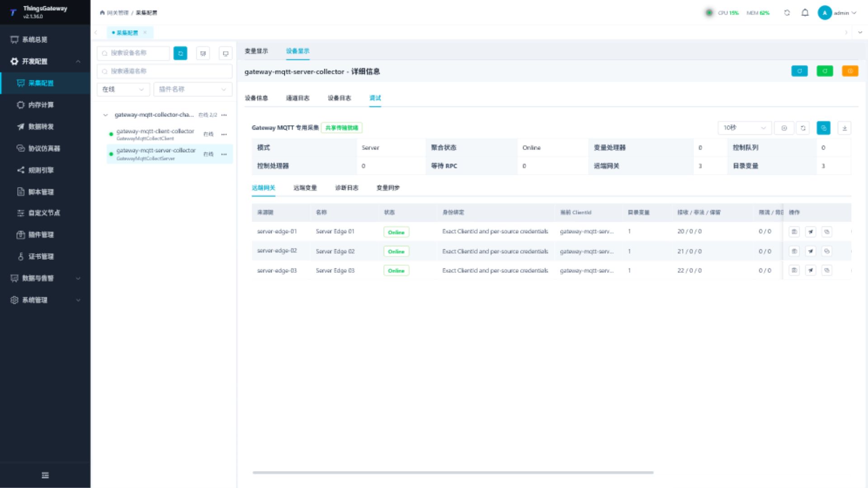Click the link icon for server-edge-02
The width and height of the screenshot is (868, 488).
point(827,251)
